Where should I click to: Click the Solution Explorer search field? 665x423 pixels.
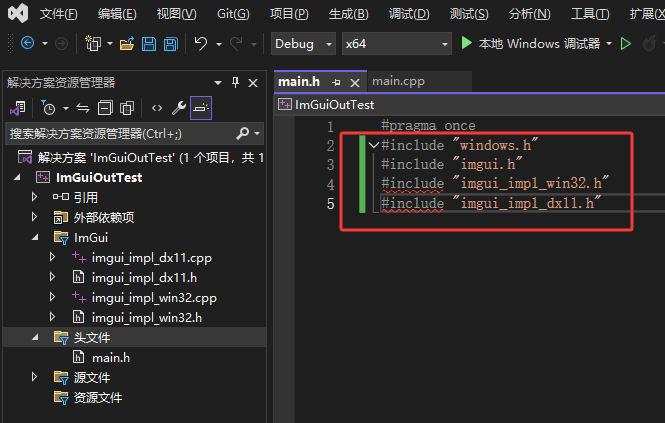click(134, 134)
